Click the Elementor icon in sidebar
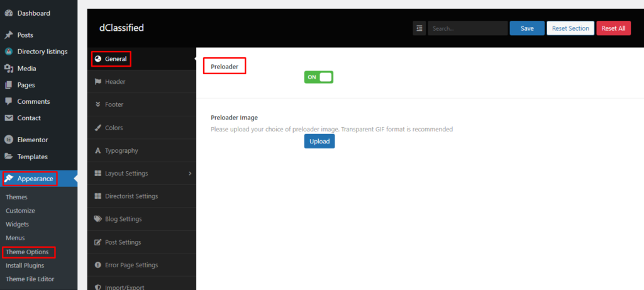This screenshot has width=644, height=290. (x=9, y=140)
